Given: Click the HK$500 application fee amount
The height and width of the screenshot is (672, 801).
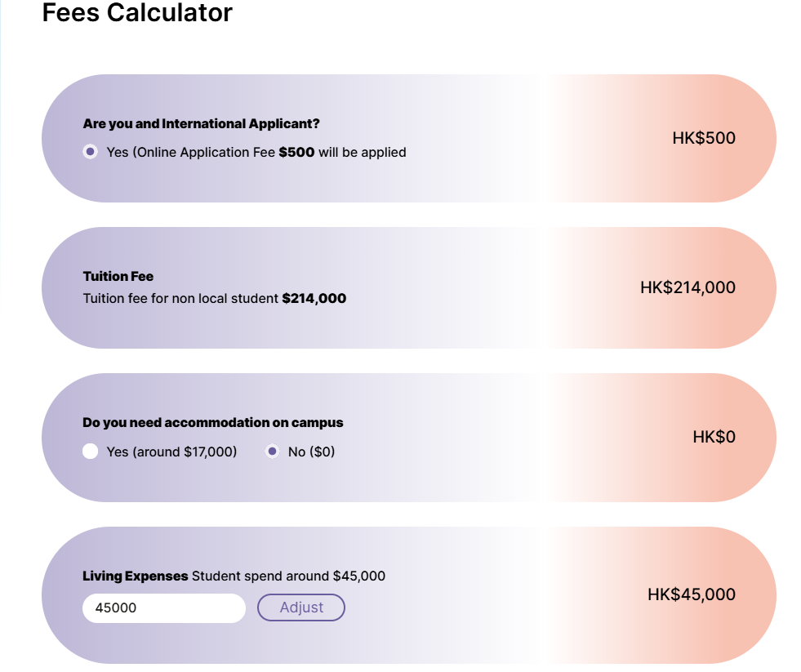Looking at the screenshot, I should coord(704,138).
